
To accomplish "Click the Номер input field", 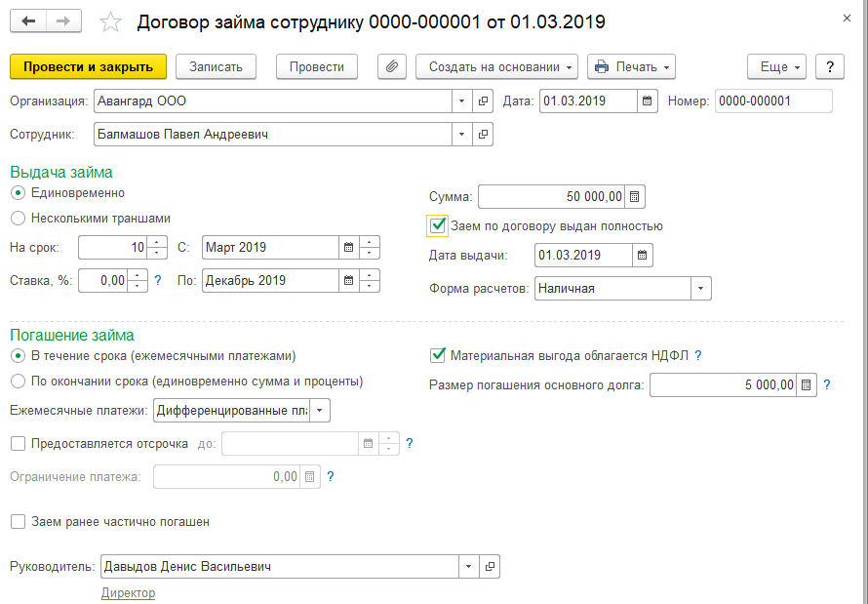I will click(x=773, y=101).
